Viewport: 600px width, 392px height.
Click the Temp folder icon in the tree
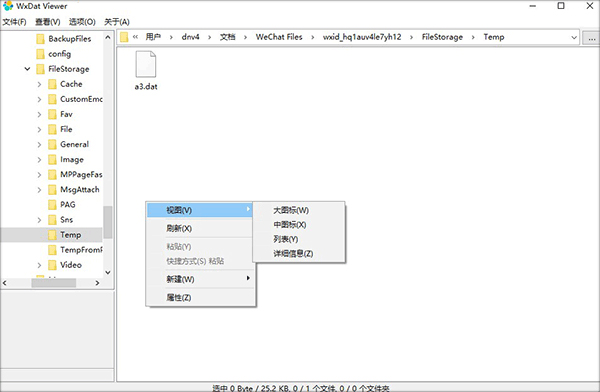tap(52, 235)
